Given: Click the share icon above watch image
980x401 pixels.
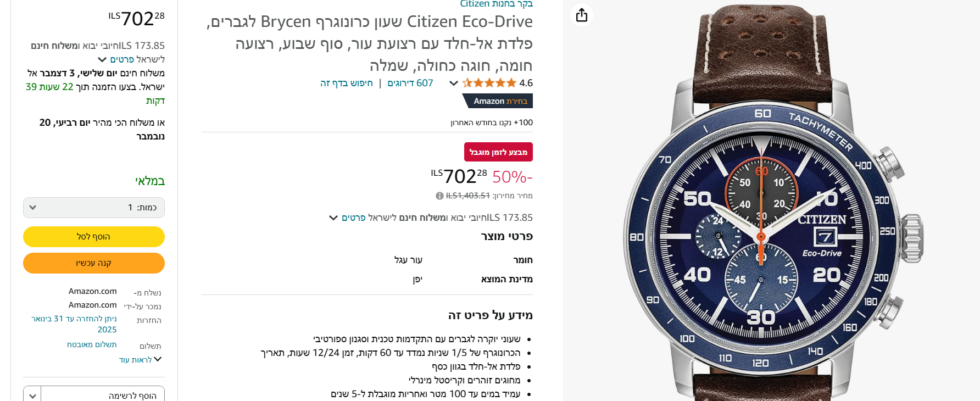Looking at the screenshot, I should (x=582, y=15).
